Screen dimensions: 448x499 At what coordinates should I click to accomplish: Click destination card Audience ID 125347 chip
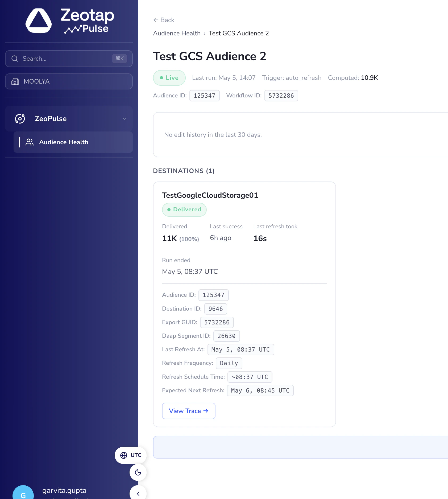click(213, 295)
